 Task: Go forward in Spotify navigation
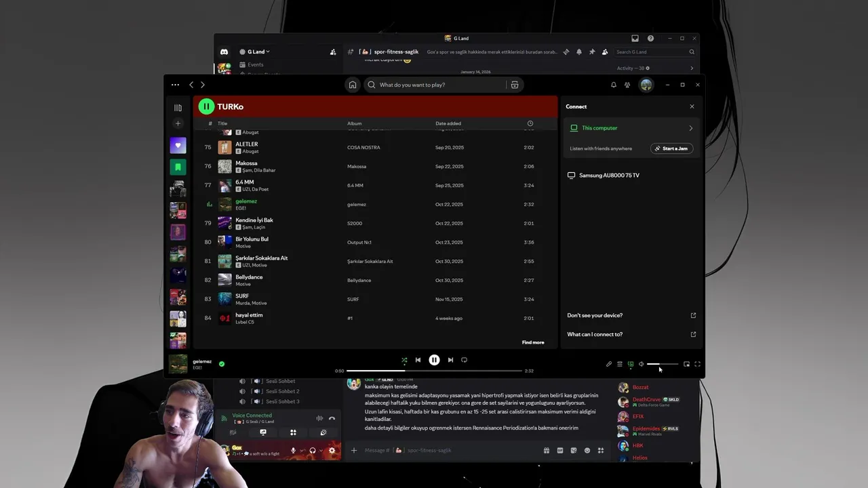pos(202,85)
